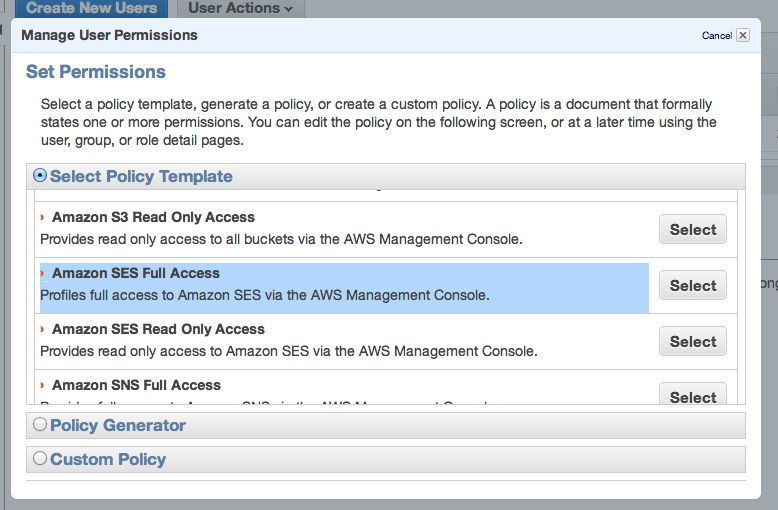
Task: Click 'Provides read only access to all buckets' description
Action: point(281,239)
